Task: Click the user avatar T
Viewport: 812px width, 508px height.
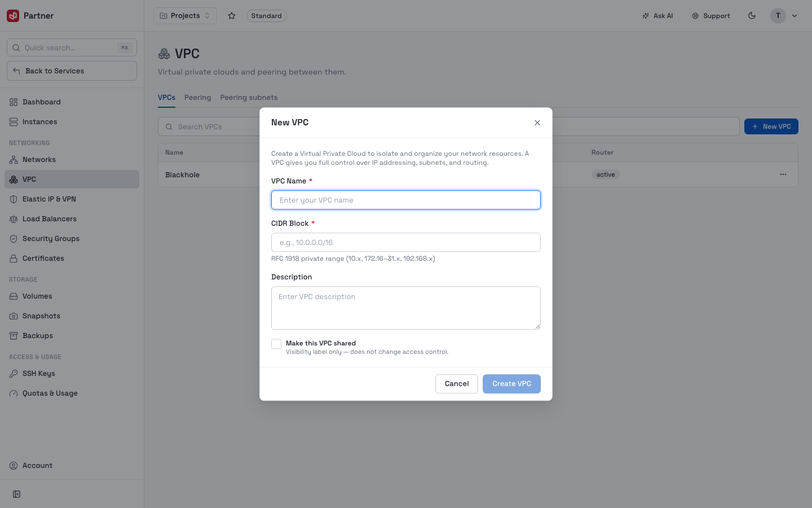Action: (x=778, y=16)
